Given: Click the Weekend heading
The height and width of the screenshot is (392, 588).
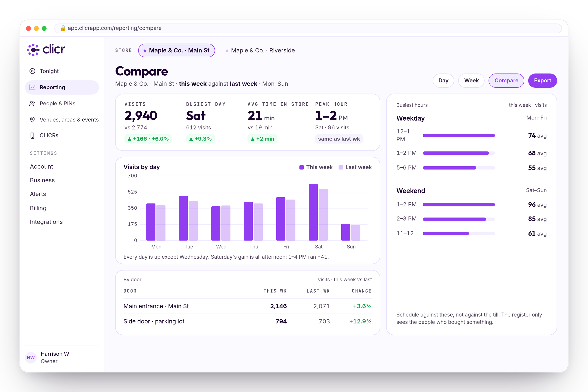Looking at the screenshot, I should pos(411,191).
